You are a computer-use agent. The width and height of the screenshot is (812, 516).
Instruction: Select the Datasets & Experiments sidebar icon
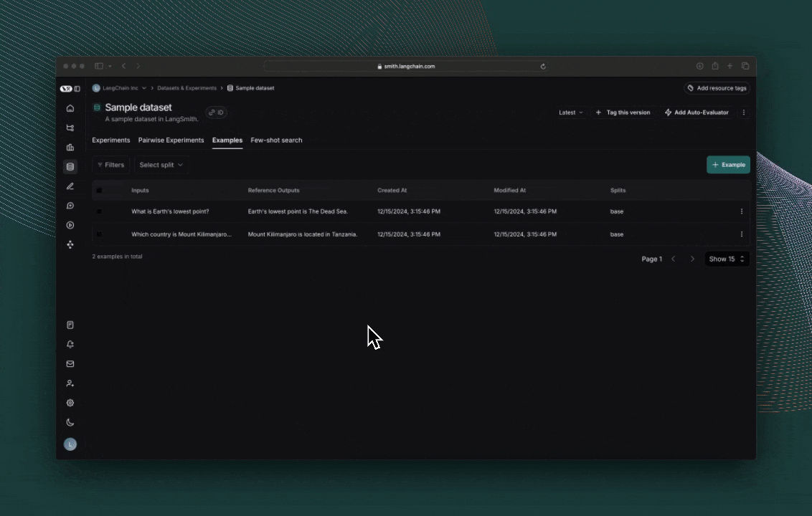tap(70, 166)
